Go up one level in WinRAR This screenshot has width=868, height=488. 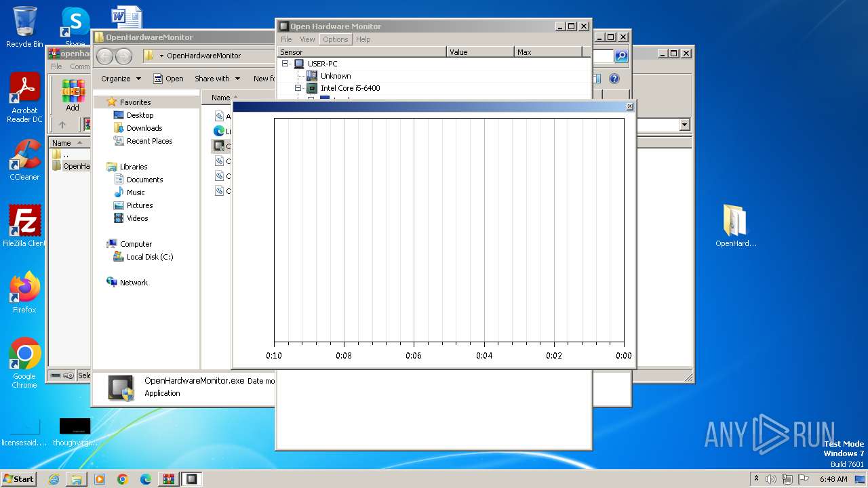tap(62, 125)
